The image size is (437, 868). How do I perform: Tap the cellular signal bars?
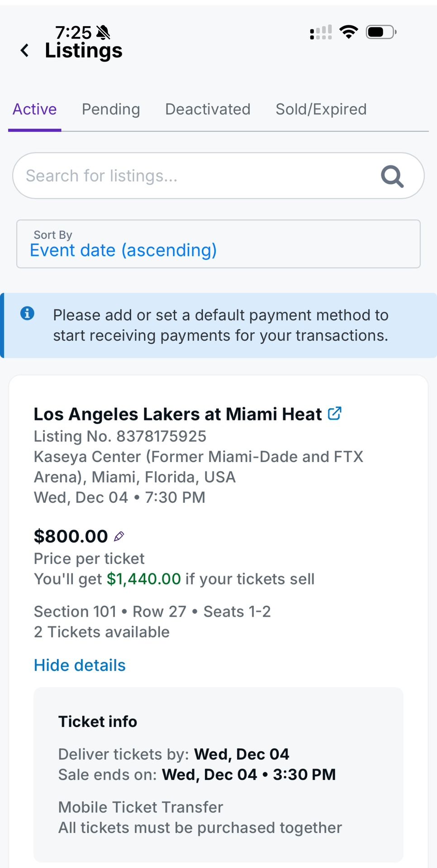pos(321,32)
